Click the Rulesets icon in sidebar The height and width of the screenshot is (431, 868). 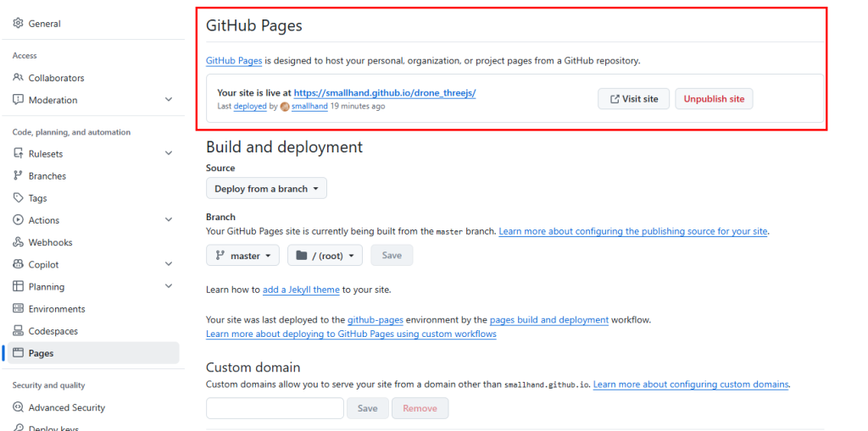[x=19, y=154]
